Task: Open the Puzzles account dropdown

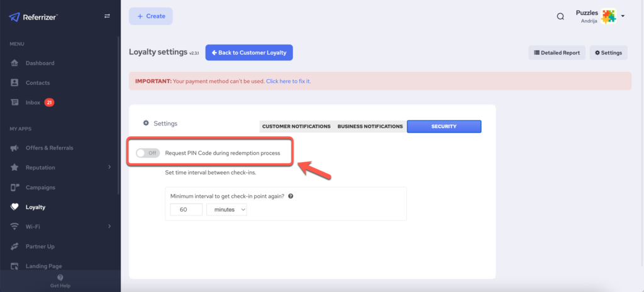Action: (x=622, y=16)
